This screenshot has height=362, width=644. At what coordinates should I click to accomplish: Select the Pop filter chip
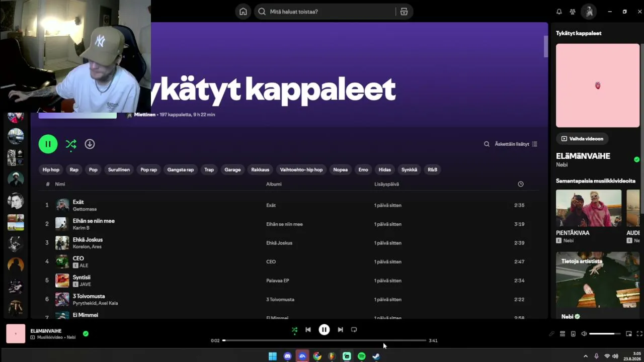tap(93, 170)
